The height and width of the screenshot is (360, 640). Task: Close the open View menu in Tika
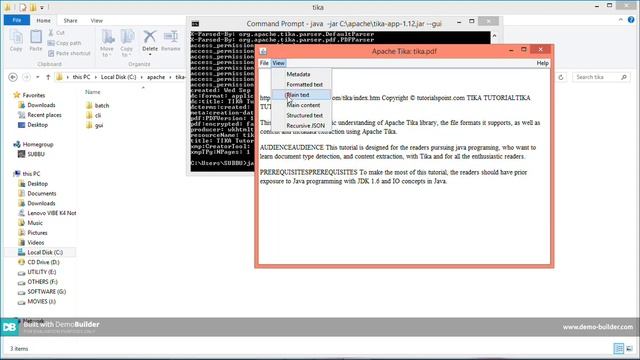pyautogui.click(x=278, y=63)
